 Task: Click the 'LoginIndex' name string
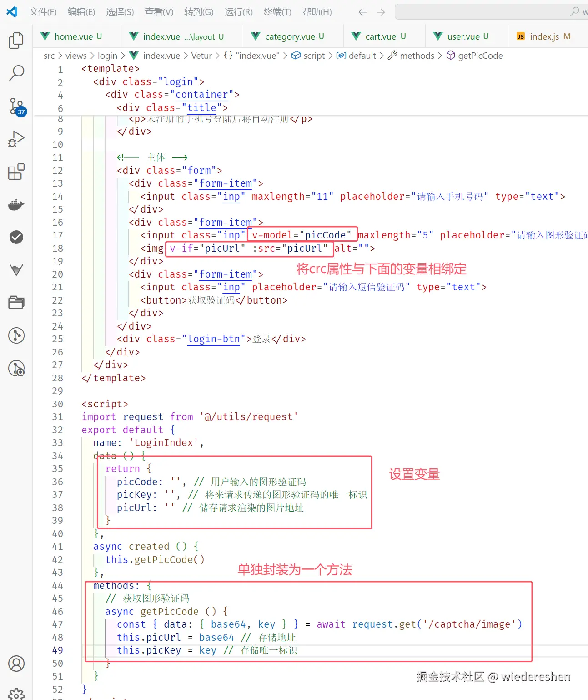click(x=164, y=443)
